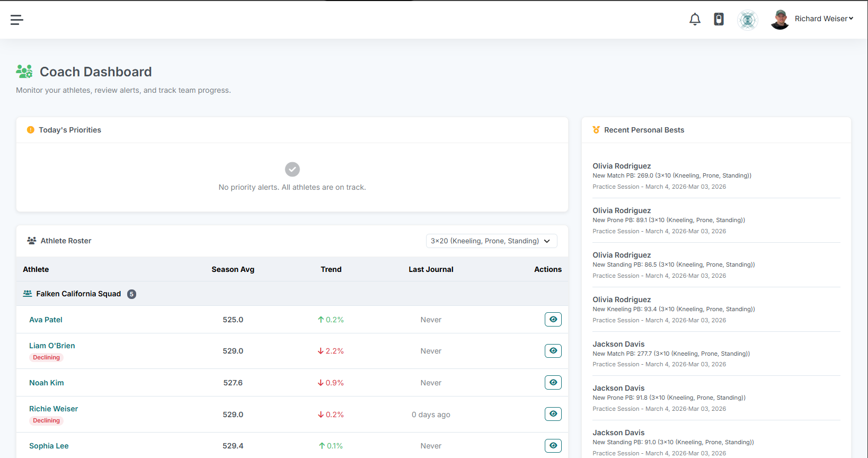This screenshot has height=458, width=868.
Task: Click eye icon in Noah Kim's row
Action: pos(553,383)
